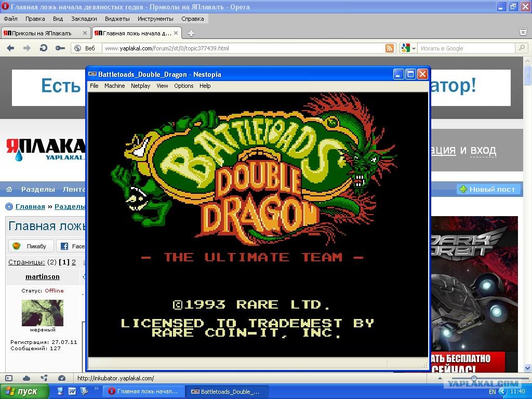This screenshot has height=399, width=532.
Task: Open Opera Виджеты menu
Action: 117,19
